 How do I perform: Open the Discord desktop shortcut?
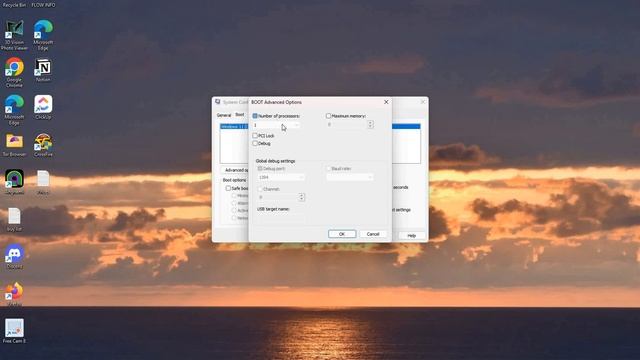14,257
